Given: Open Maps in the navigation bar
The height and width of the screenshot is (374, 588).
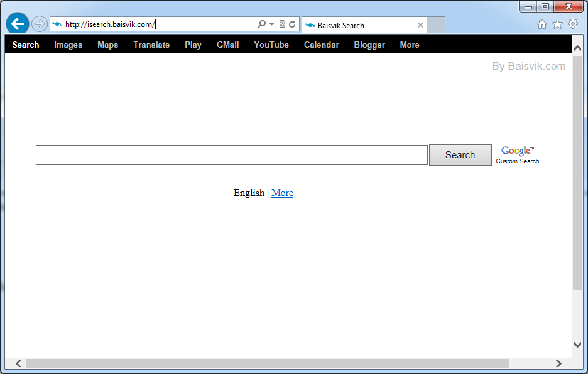Looking at the screenshot, I should (107, 45).
